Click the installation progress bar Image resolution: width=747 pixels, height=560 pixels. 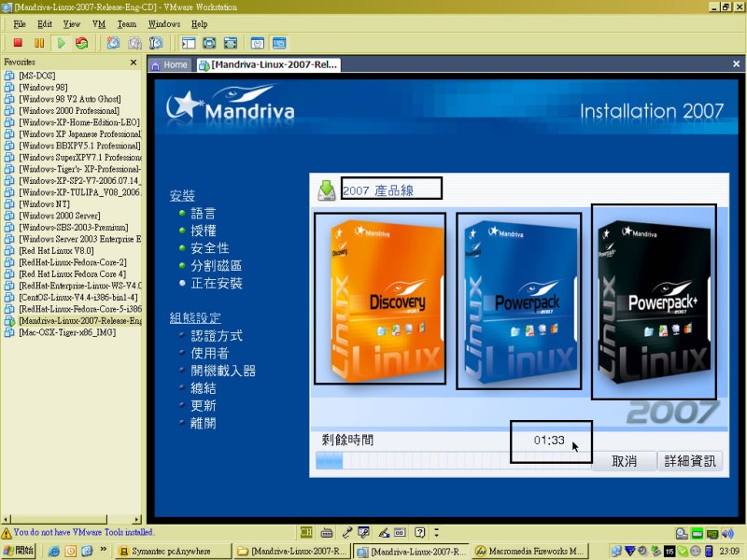coord(454,460)
